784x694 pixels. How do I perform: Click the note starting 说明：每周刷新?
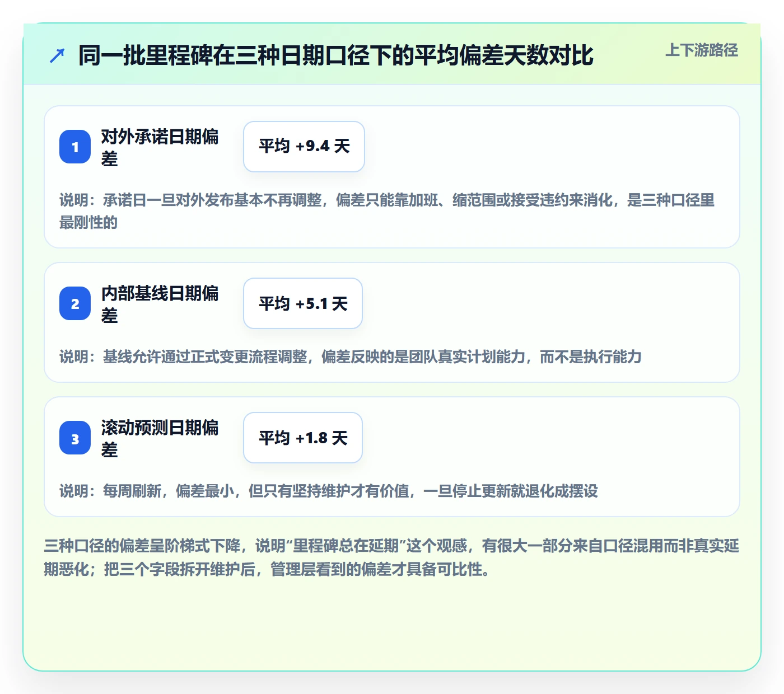329,491
